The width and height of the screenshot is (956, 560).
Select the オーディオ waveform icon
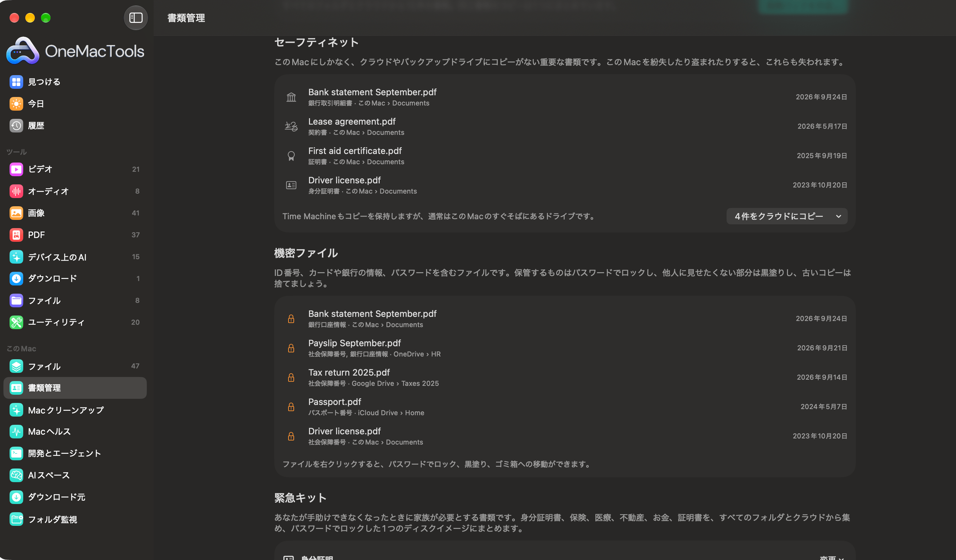(16, 191)
